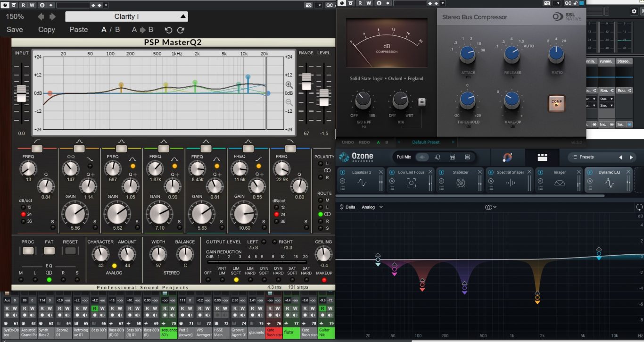
Task: Click the zoom-in magnifier beside EQ graph
Action: 289,85
